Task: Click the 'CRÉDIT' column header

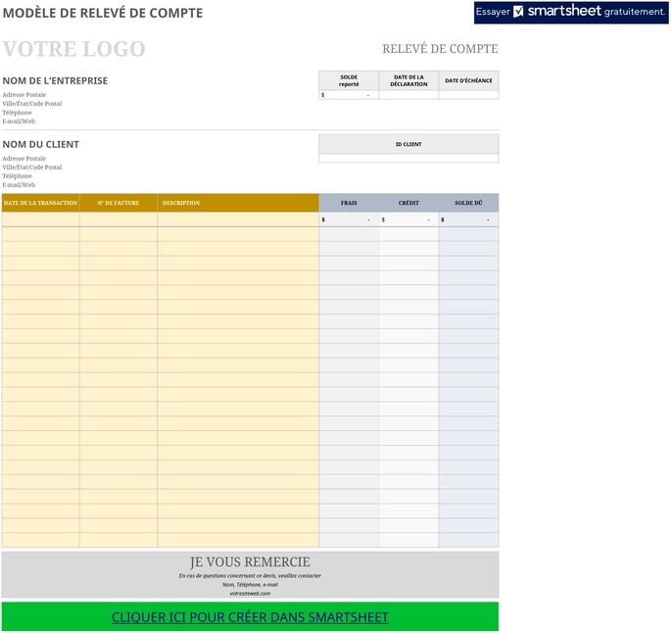Action: pyautogui.click(x=408, y=203)
